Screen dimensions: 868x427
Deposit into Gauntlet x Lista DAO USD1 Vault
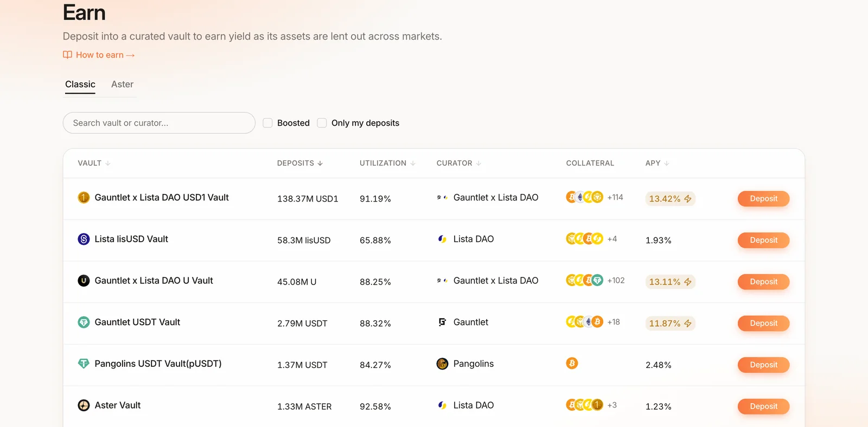(x=763, y=198)
